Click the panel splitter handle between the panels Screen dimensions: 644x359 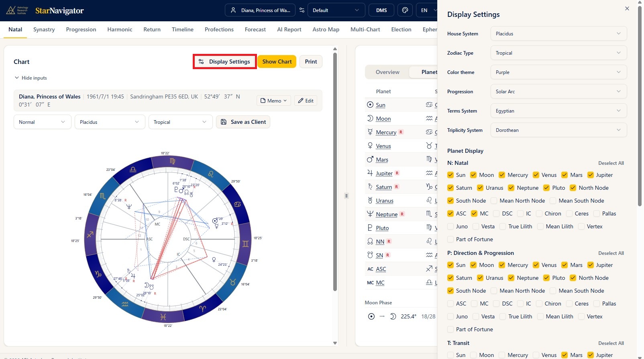point(346,196)
